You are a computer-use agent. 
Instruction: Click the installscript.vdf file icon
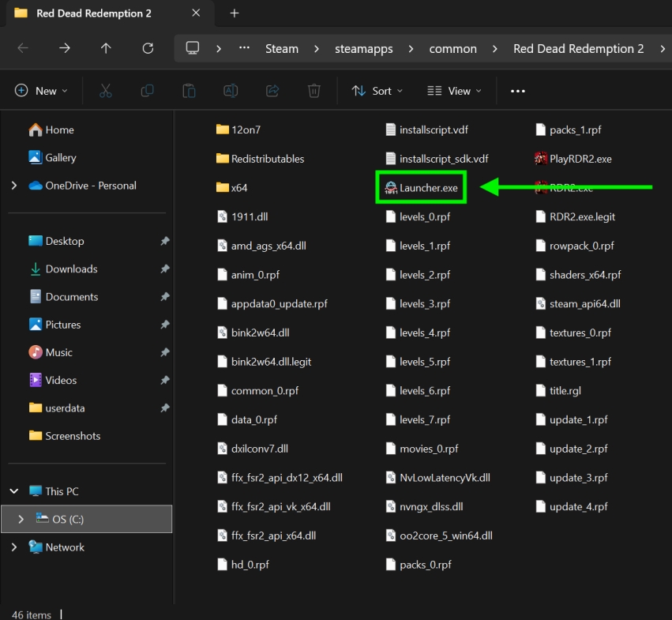click(x=390, y=130)
